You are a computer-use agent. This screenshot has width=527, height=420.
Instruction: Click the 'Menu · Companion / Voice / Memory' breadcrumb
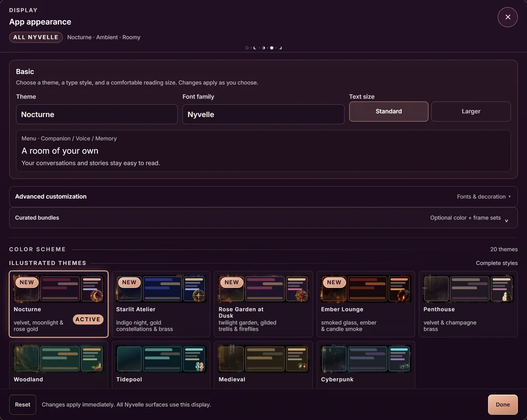[69, 139]
